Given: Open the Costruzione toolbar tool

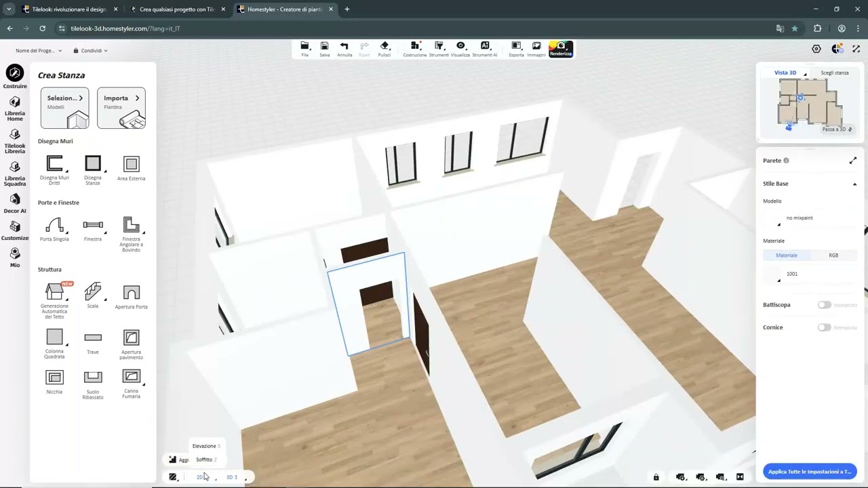Looking at the screenshot, I should click(x=415, y=49).
